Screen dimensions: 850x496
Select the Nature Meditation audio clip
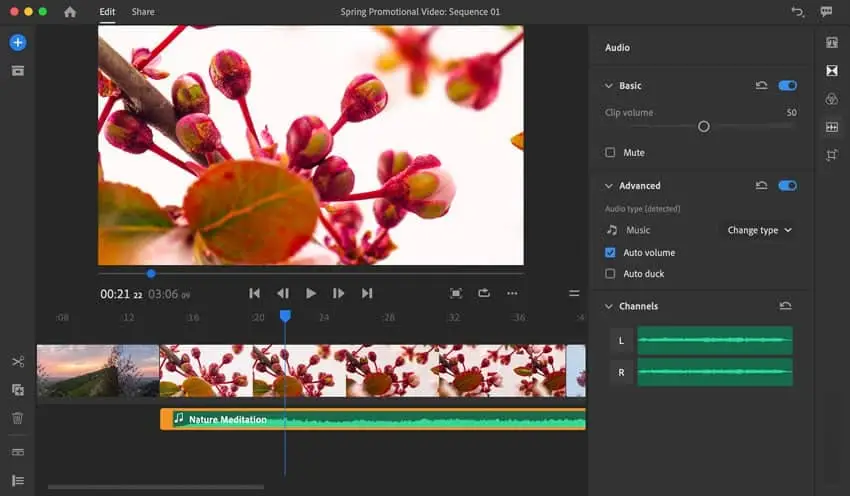point(373,419)
